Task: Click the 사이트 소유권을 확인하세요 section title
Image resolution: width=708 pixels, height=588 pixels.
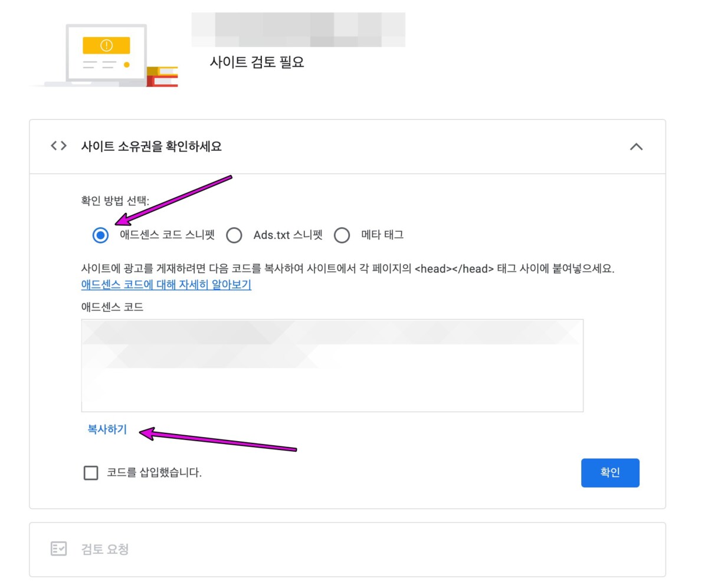Action: 151,147
